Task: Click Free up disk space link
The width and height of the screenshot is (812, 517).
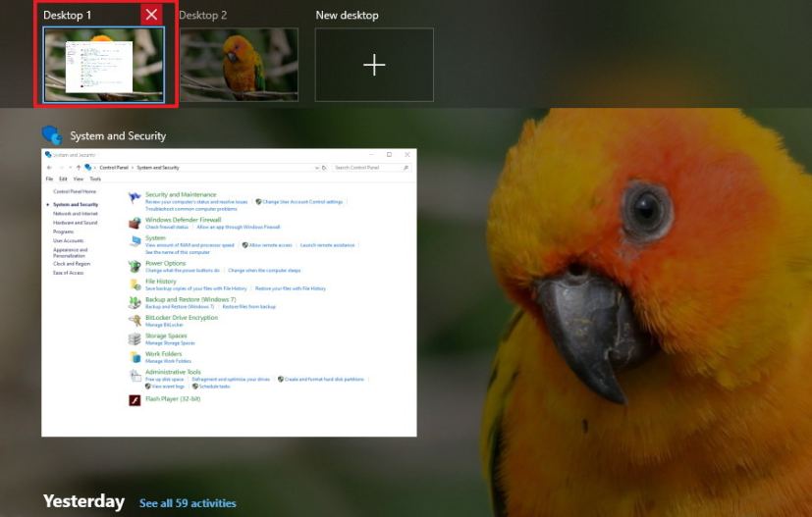Action: tap(164, 380)
